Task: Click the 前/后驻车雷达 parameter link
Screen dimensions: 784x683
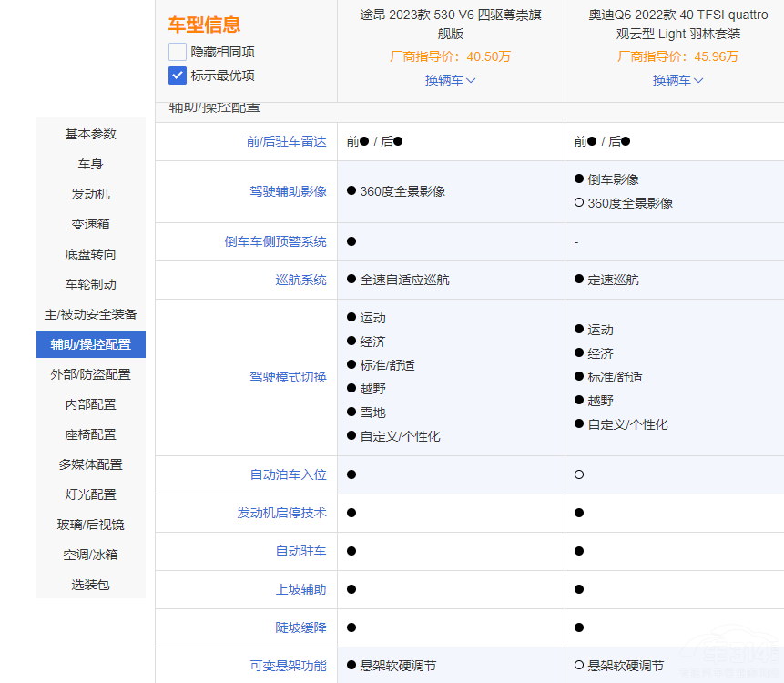Action: [286, 141]
